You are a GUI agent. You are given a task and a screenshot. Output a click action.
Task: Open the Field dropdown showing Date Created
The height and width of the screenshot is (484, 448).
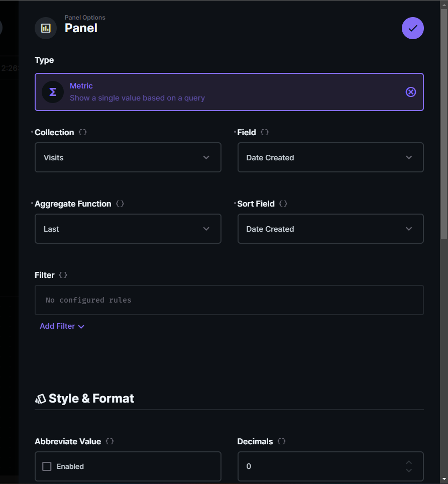(330, 157)
